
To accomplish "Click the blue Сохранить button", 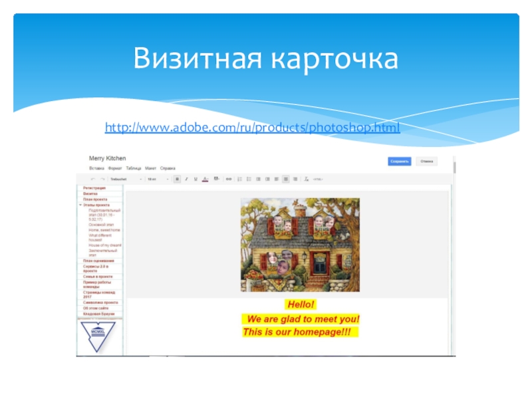I will click(400, 162).
